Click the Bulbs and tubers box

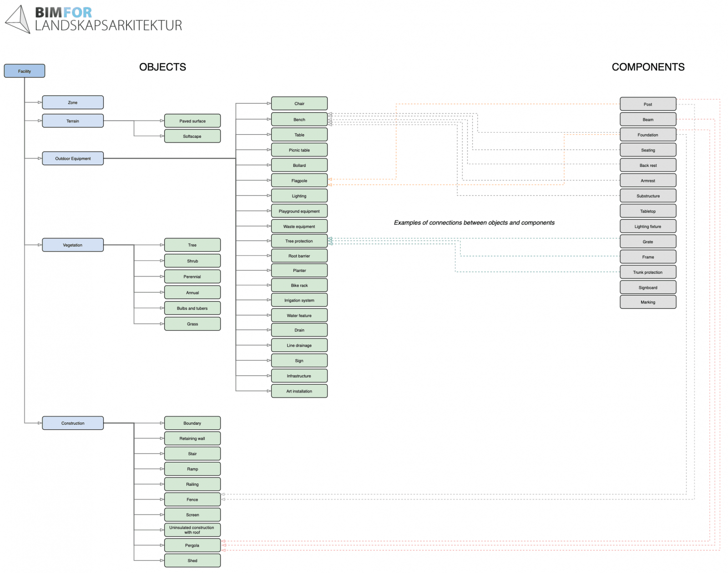click(x=192, y=308)
